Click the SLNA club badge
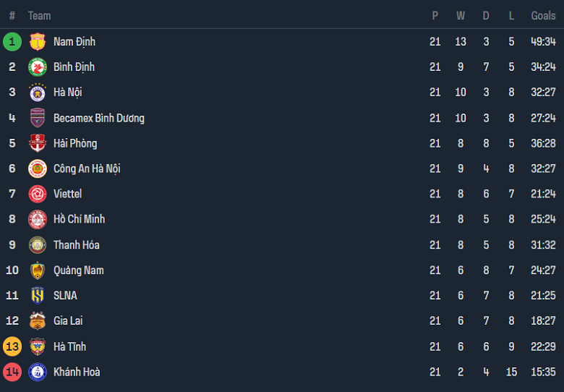 (37, 295)
